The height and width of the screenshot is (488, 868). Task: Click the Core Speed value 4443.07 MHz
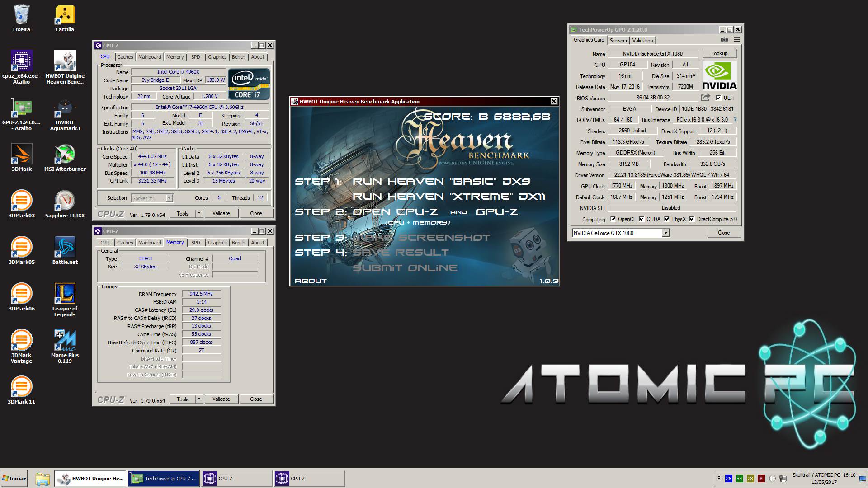point(152,156)
